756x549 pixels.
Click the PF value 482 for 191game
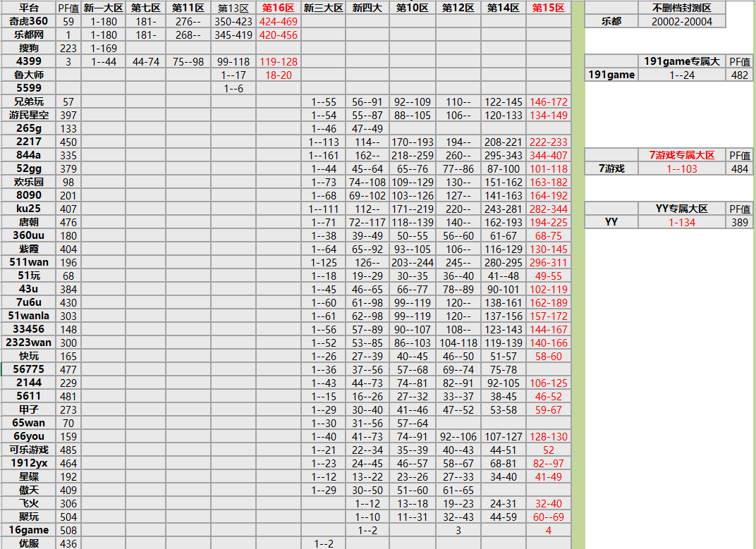pos(740,75)
